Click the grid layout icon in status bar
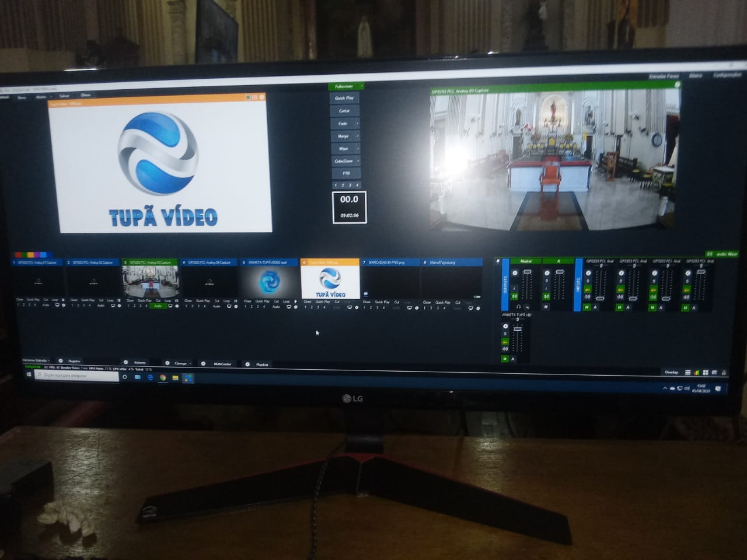The image size is (747, 560). point(706,372)
